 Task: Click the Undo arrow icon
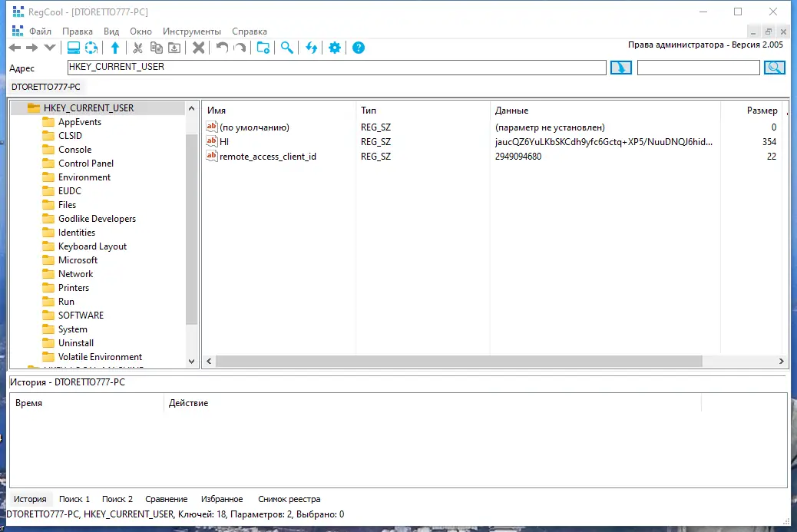coord(222,48)
